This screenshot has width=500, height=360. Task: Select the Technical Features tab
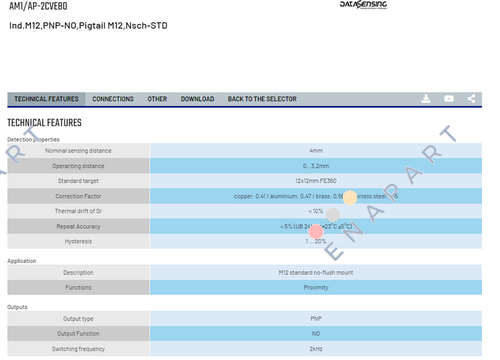46,99
